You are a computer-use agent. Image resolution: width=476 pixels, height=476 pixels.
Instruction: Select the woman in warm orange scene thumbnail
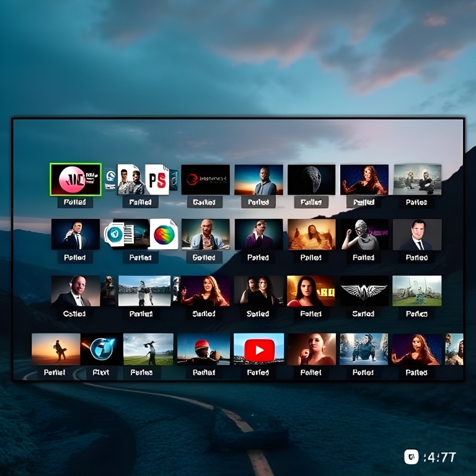312,234
